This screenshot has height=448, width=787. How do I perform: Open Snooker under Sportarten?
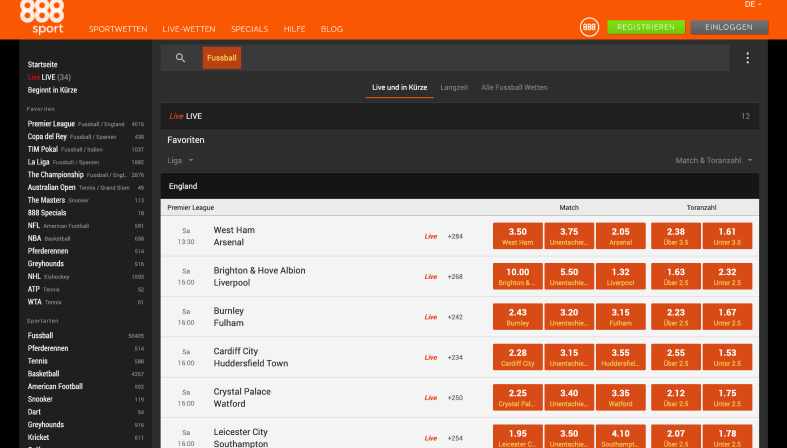(85, 399)
